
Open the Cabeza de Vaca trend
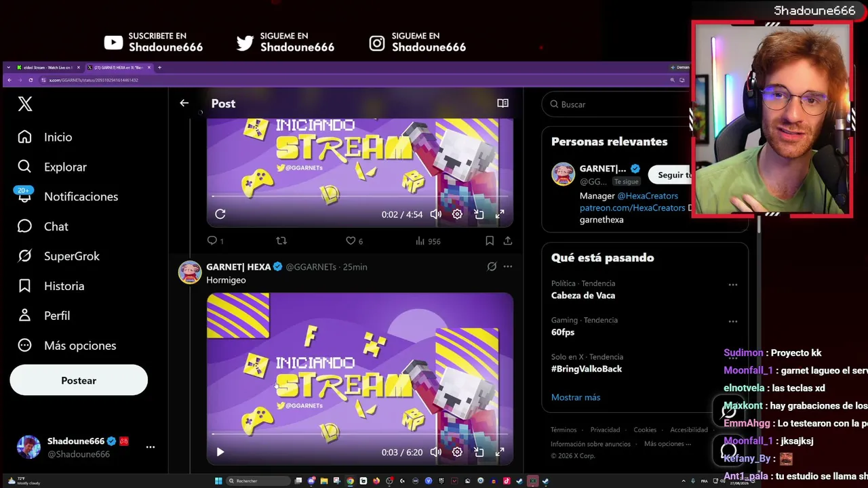click(583, 296)
